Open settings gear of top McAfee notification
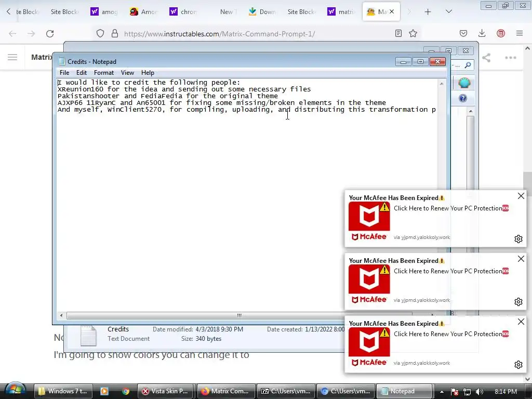 coord(518,239)
